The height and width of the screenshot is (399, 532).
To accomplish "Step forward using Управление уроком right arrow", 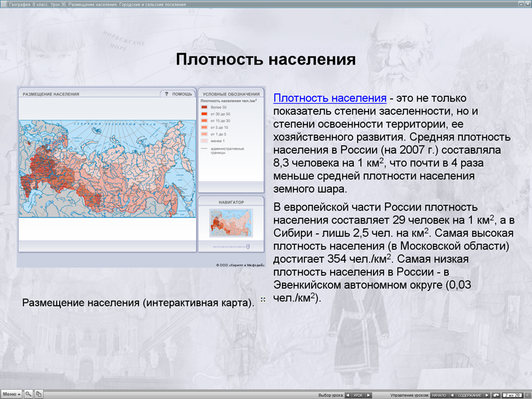I will 486,394.
